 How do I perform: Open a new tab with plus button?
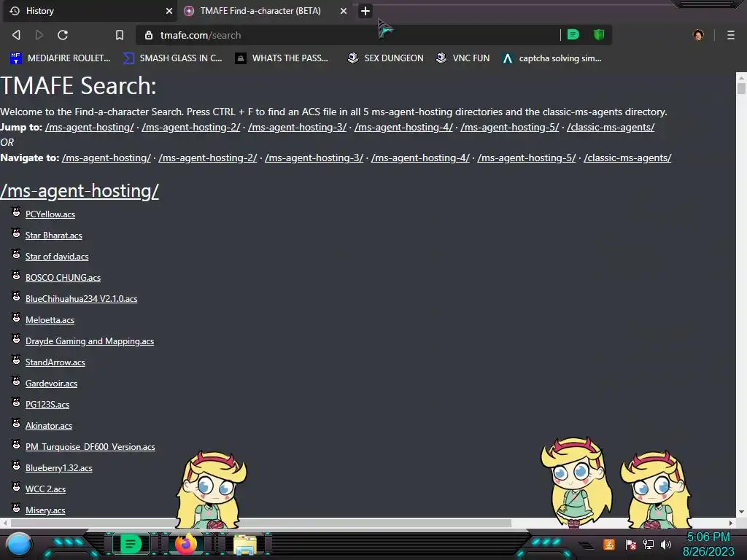tap(365, 11)
